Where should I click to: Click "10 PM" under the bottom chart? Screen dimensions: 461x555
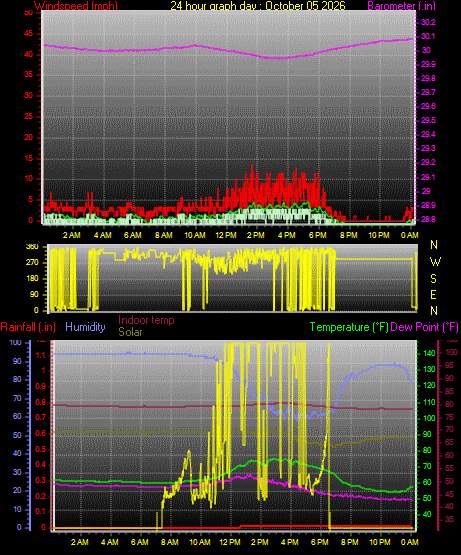(x=380, y=542)
